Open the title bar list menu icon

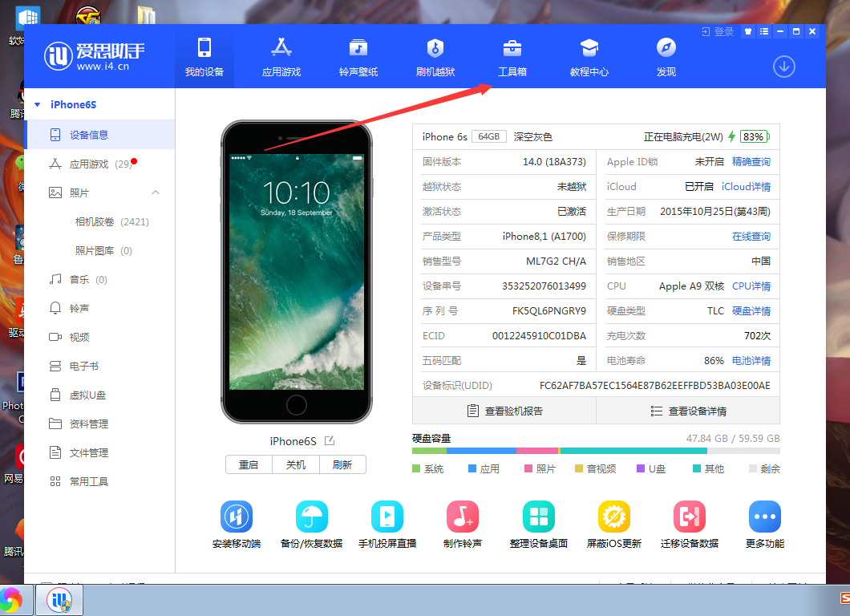coord(764,31)
